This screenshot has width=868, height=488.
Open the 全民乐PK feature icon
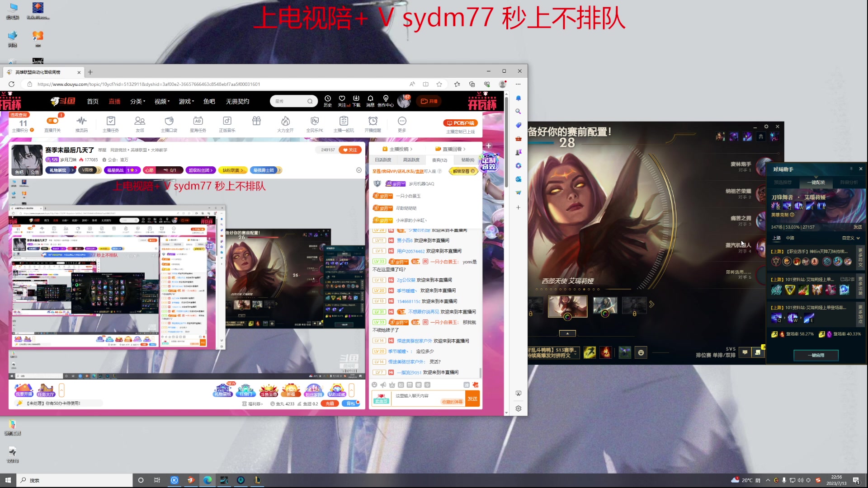click(x=315, y=122)
